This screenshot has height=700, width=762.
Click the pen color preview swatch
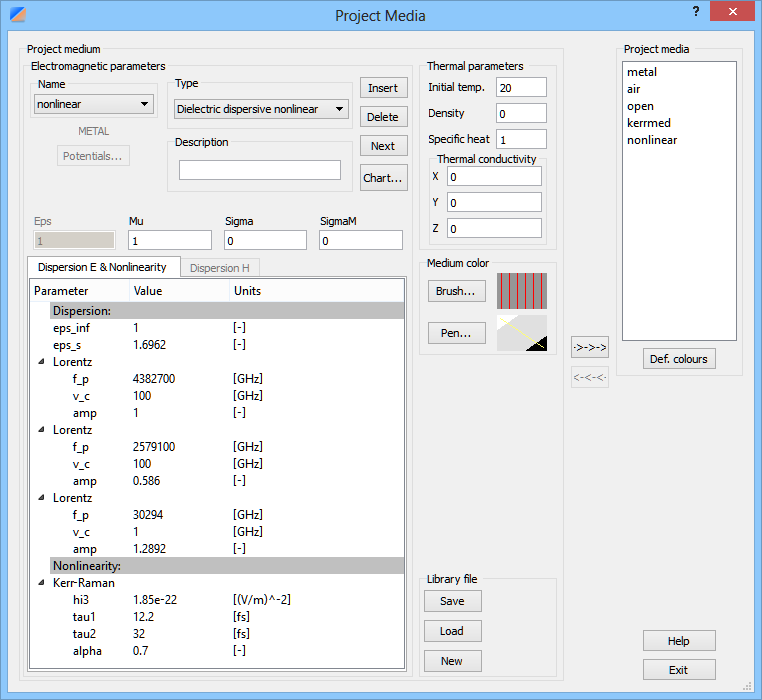[x=522, y=333]
